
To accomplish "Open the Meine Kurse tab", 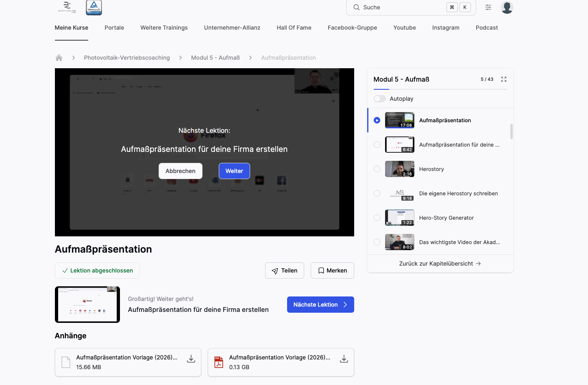I will tap(72, 28).
